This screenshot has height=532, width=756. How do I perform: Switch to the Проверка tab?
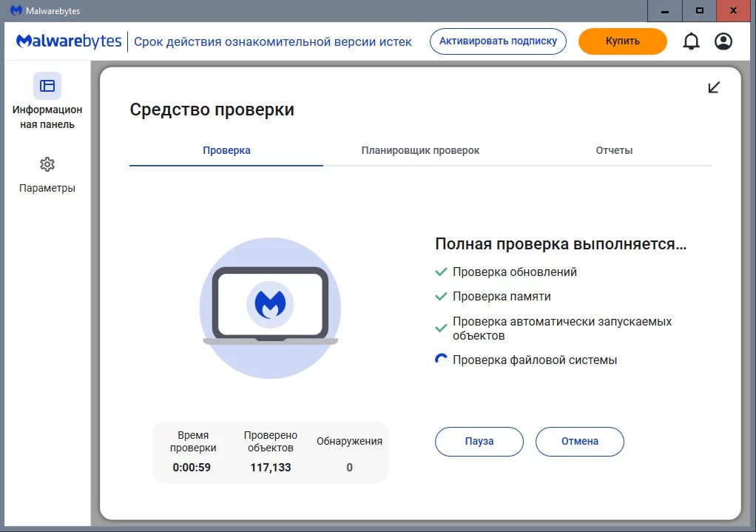(x=226, y=150)
